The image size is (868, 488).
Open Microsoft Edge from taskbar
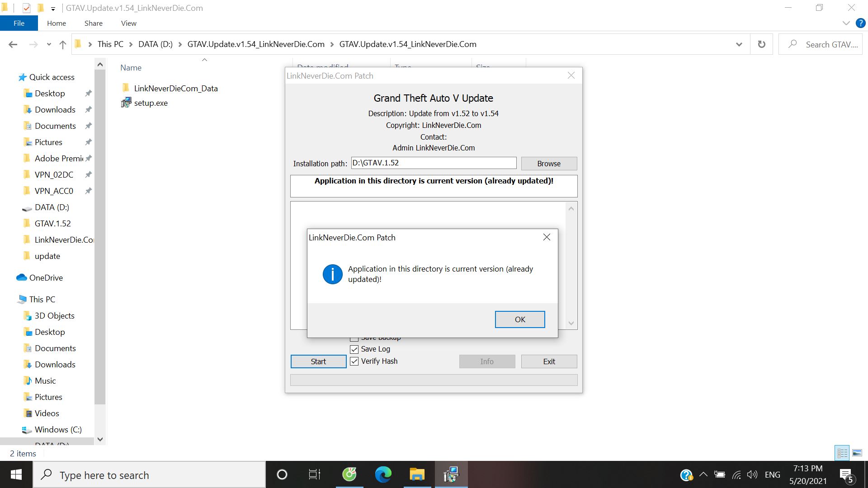383,475
